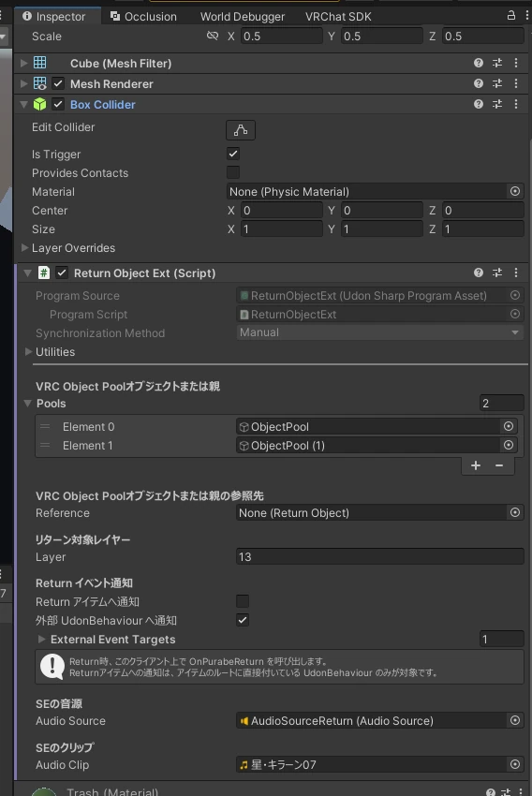
Task: Uncheck the Is Trigger checkbox
Action: point(233,154)
